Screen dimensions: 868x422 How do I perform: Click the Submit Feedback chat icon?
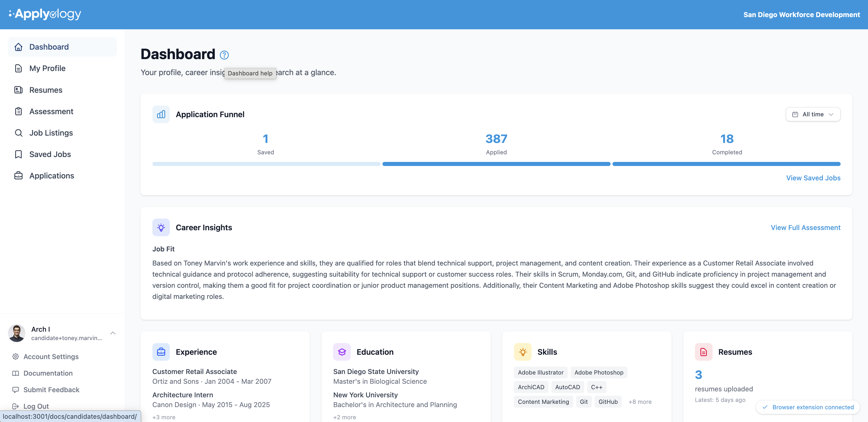pyautogui.click(x=15, y=389)
